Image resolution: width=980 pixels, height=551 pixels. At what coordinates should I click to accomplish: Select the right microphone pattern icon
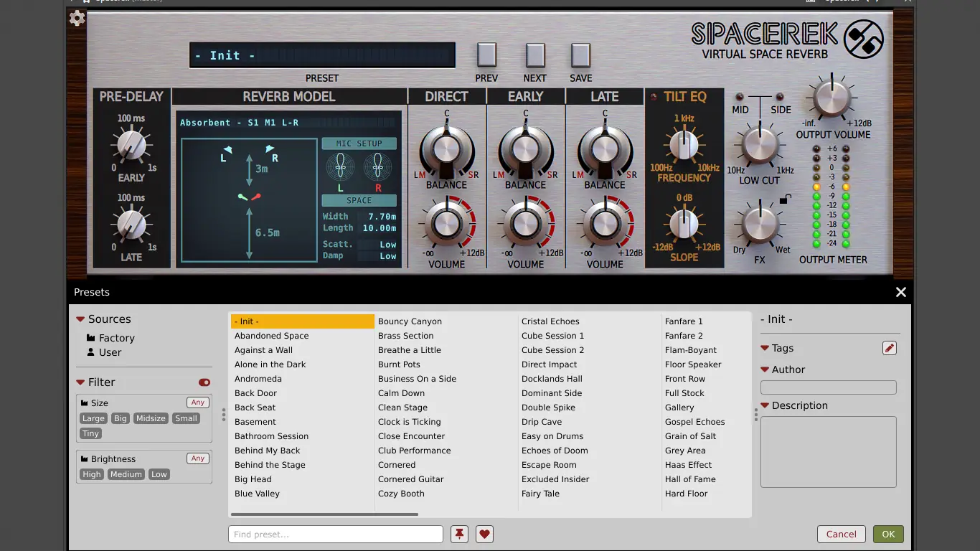click(378, 168)
